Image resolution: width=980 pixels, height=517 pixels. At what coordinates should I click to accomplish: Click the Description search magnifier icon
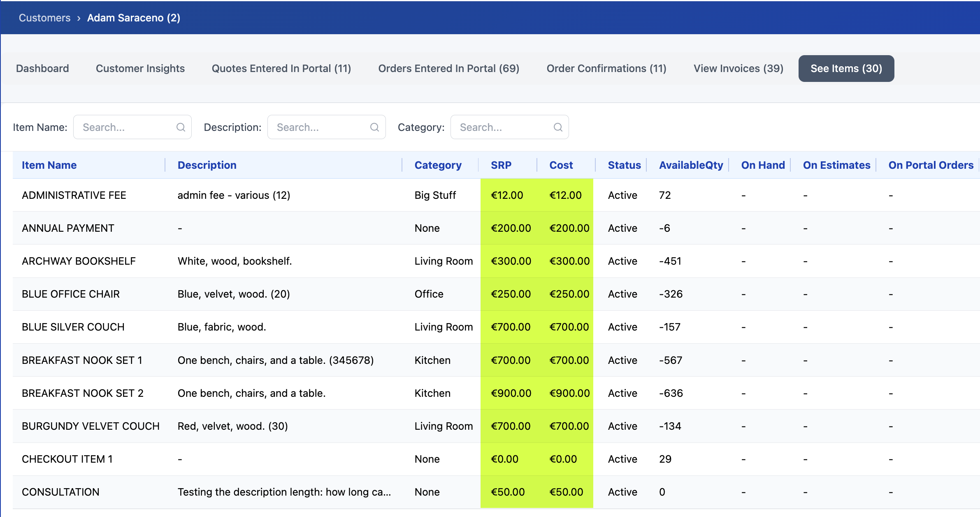[374, 127]
